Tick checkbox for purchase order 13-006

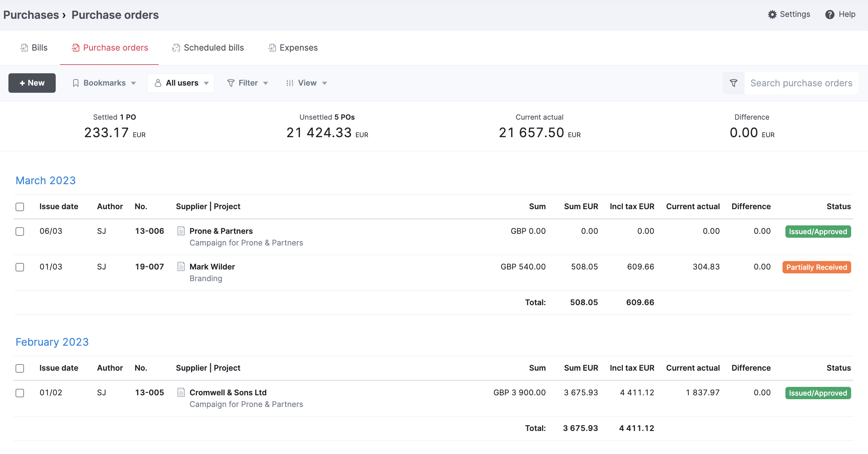(20, 232)
